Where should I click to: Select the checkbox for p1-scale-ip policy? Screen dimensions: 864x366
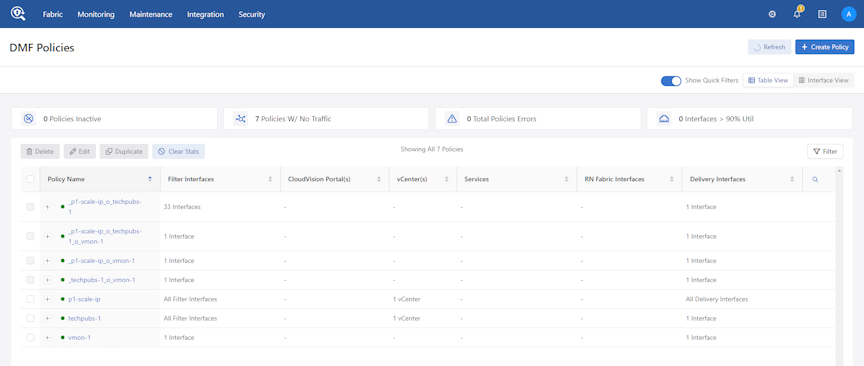tap(30, 299)
